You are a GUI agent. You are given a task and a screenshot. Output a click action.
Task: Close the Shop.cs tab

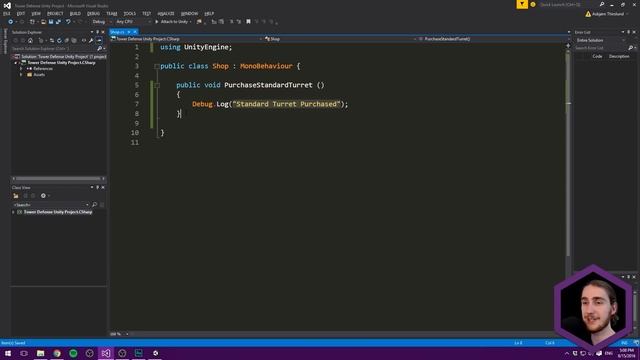click(x=135, y=32)
